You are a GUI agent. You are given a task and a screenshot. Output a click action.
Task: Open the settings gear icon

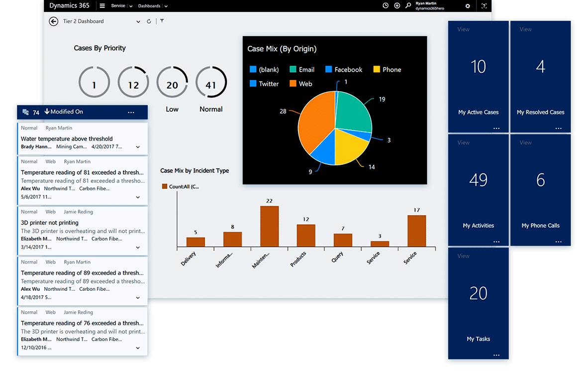pyautogui.click(x=468, y=6)
